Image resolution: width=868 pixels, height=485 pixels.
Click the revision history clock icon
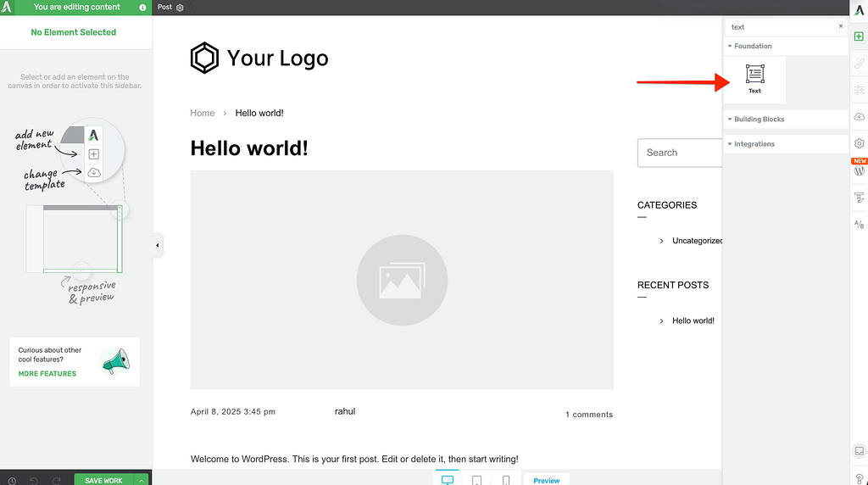pos(12,480)
